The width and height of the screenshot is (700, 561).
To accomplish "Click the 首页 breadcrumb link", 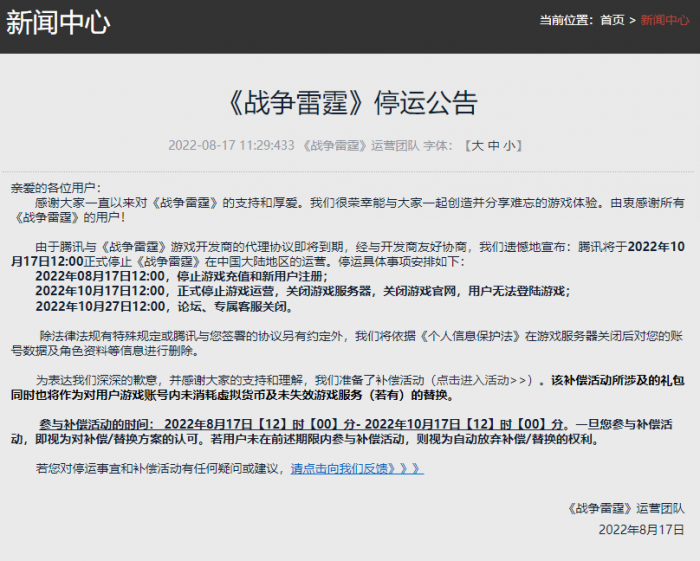I will click(612, 20).
